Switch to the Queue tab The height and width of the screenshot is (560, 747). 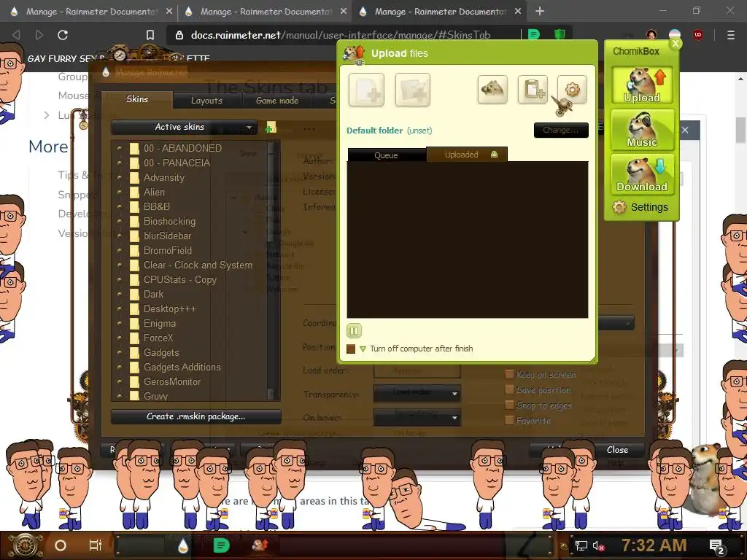click(x=387, y=155)
